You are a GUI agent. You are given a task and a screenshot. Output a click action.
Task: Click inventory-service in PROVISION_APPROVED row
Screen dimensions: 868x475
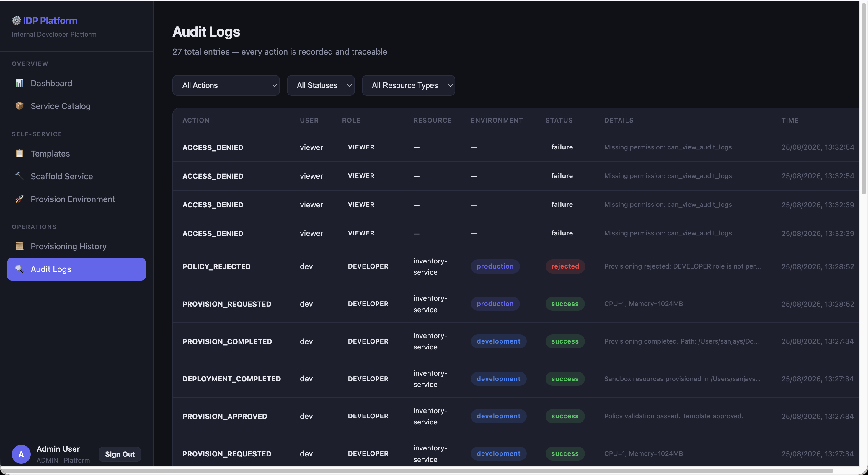click(430, 416)
